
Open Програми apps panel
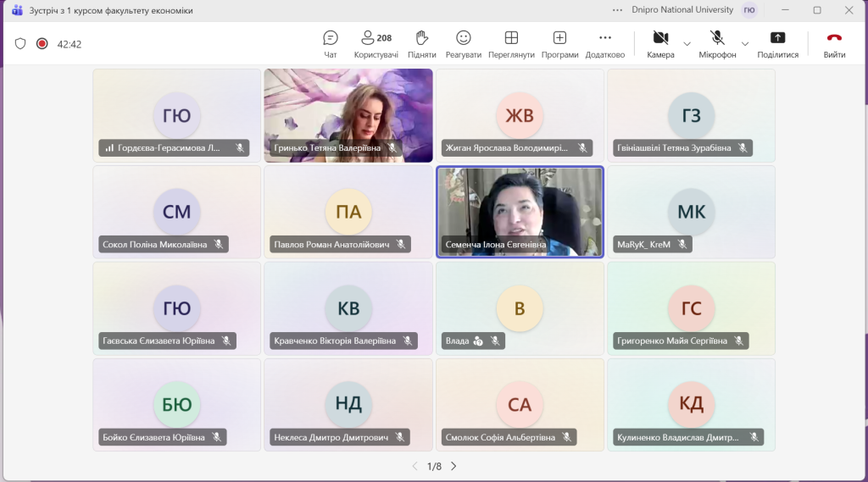point(559,44)
